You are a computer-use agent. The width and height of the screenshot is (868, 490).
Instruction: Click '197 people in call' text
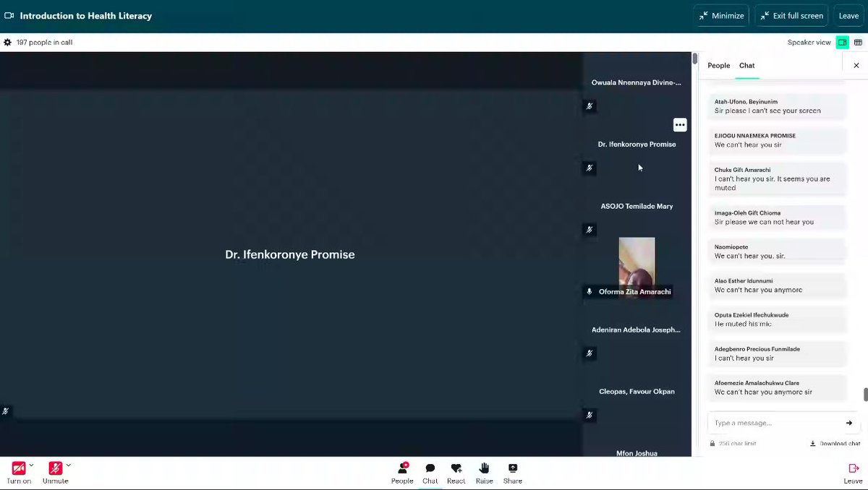(x=45, y=43)
